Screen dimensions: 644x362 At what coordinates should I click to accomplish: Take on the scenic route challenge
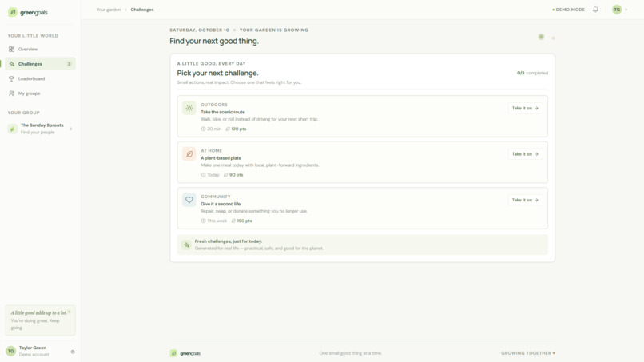525,108
